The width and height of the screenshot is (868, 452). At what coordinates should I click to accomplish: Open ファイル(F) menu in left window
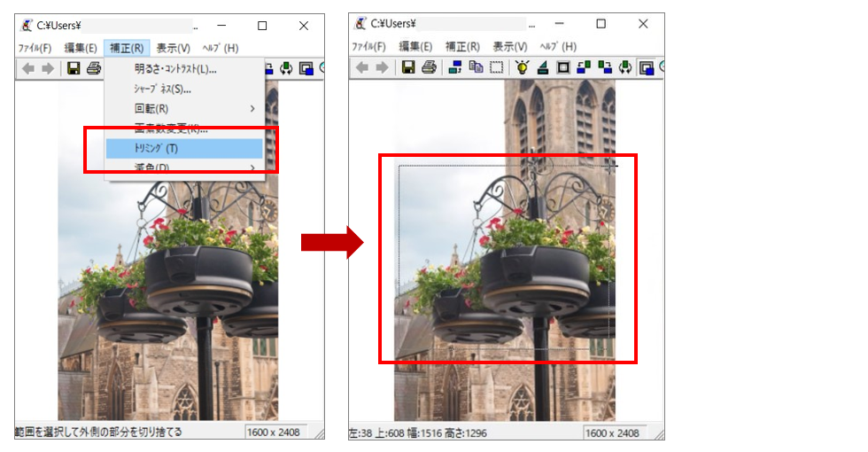(x=35, y=48)
